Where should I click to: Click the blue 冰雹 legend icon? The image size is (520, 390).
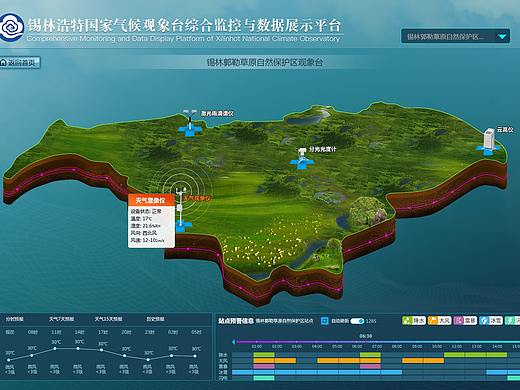[x=484, y=321]
